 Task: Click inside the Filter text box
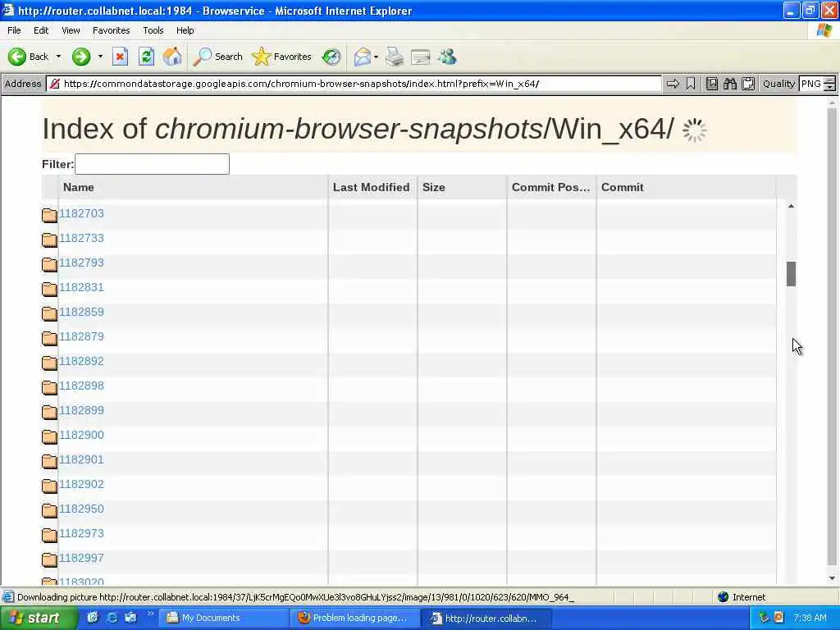click(152, 164)
